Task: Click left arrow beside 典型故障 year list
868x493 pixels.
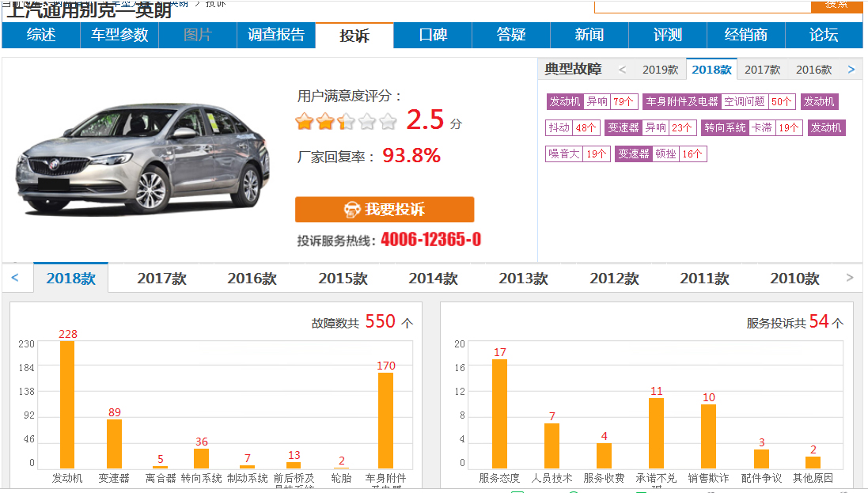Action: click(x=622, y=70)
